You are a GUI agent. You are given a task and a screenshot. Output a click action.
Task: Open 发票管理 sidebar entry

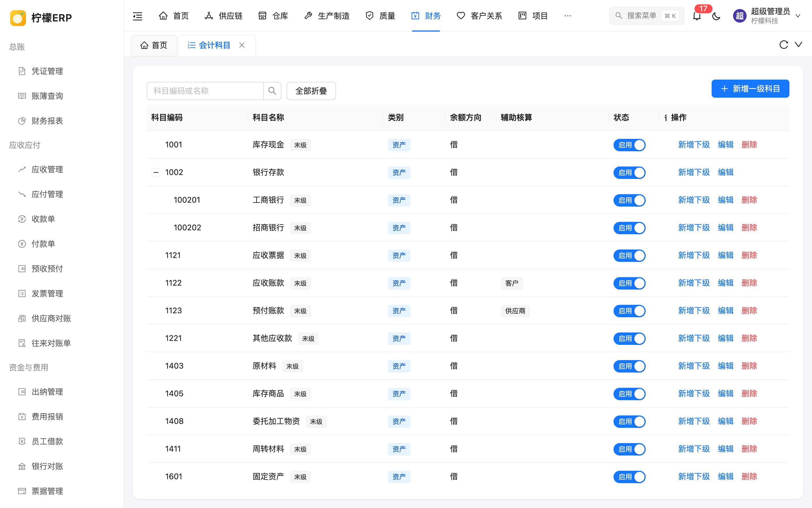47,294
